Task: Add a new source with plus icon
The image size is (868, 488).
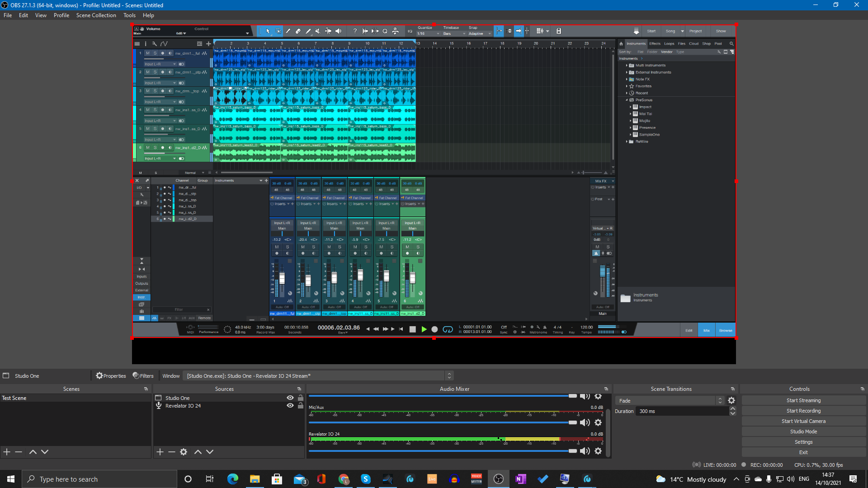Action: tap(160, 452)
